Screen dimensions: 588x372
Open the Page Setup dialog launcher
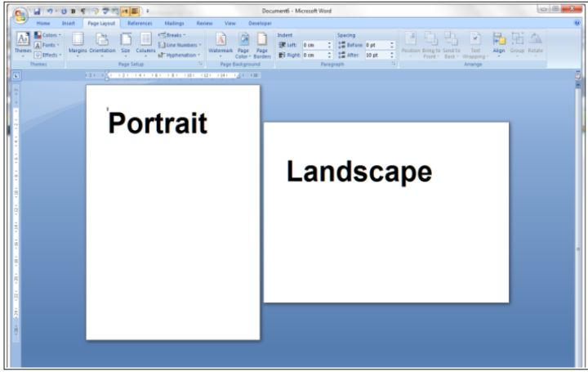pyautogui.click(x=201, y=65)
